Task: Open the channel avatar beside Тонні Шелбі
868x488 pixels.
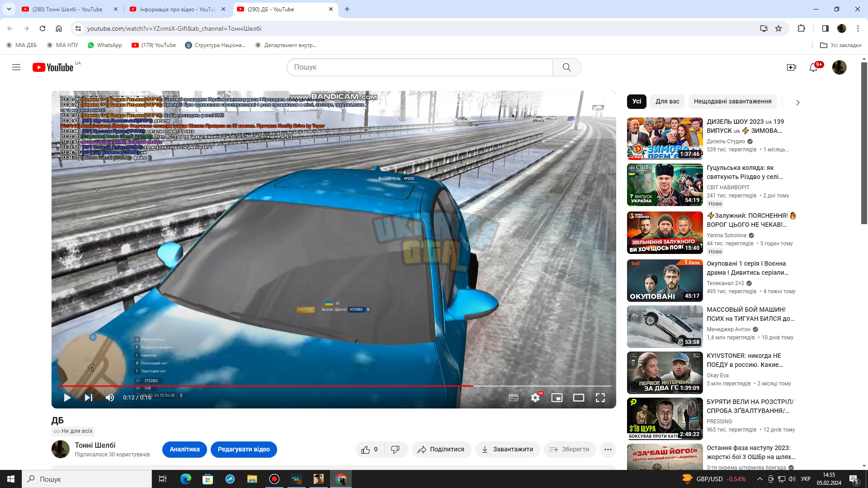Action: point(61,450)
